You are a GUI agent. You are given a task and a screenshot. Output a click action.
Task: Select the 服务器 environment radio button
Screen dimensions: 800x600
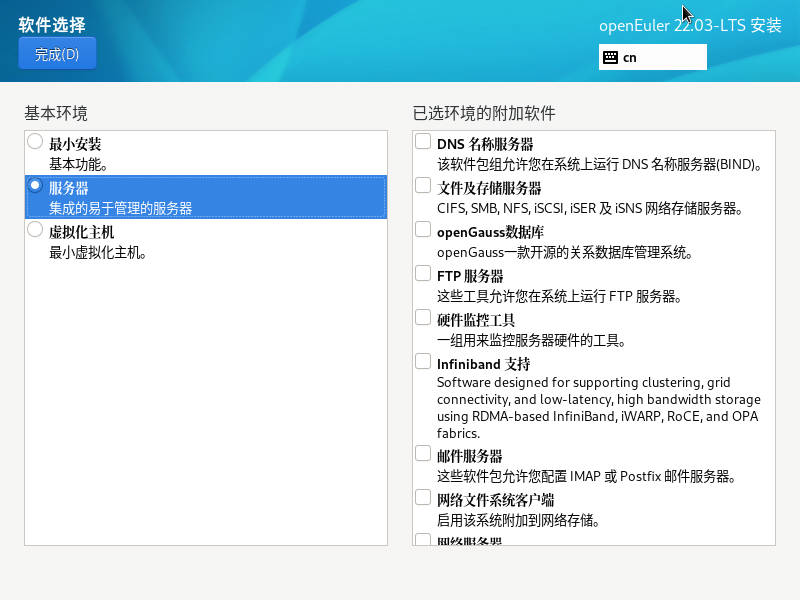[x=35, y=185]
